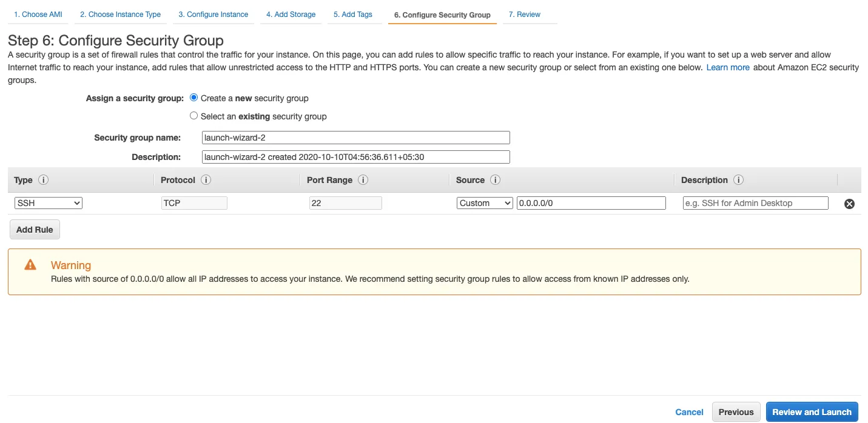Click info icon next to Port Range
The image size is (868, 423).
[x=363, y=180]
